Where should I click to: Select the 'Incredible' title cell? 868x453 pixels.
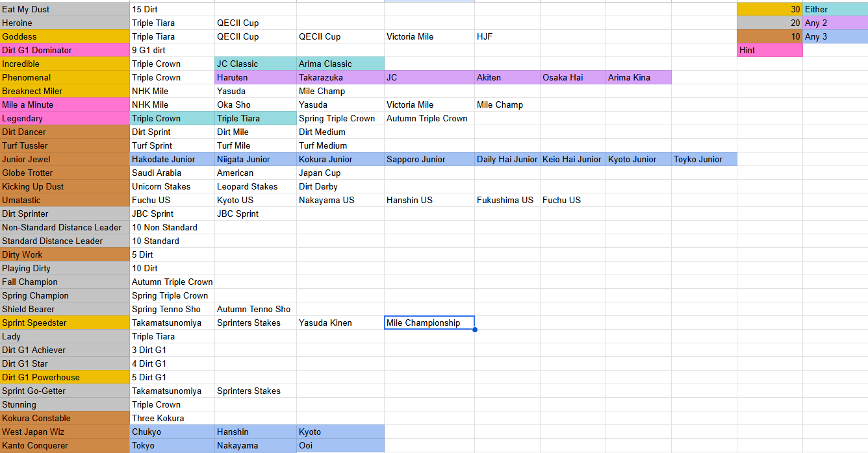(x=65, y=64)
